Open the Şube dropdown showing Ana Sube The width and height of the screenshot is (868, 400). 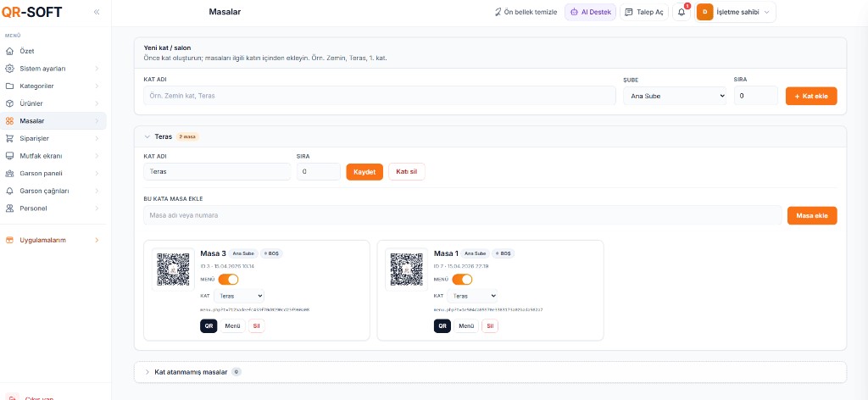(675, 96)
